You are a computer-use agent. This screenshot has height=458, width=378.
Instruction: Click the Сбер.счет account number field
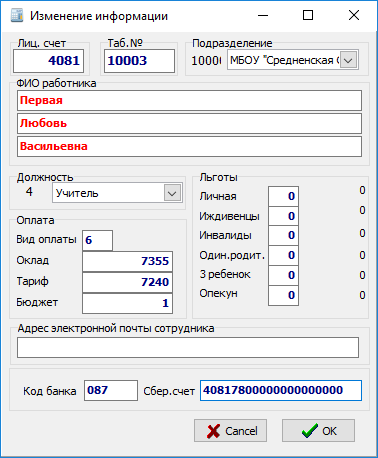pos(281,390)
